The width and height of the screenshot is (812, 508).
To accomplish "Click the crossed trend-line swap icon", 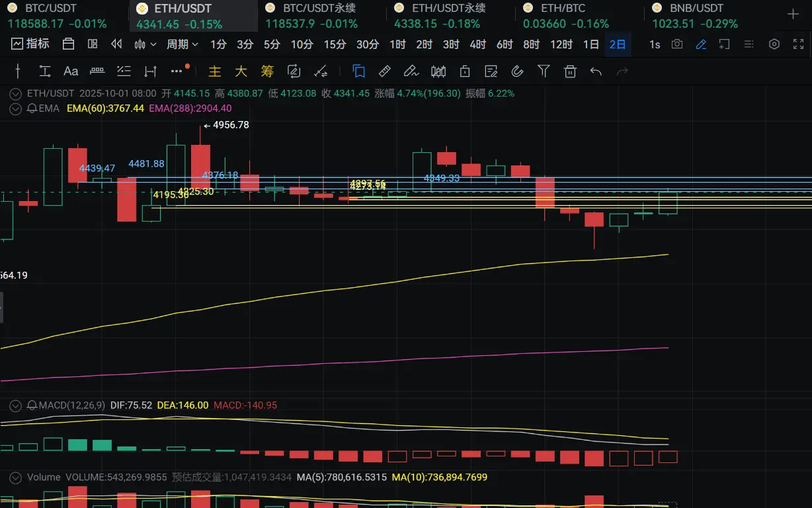I will (x=321, y=71).
